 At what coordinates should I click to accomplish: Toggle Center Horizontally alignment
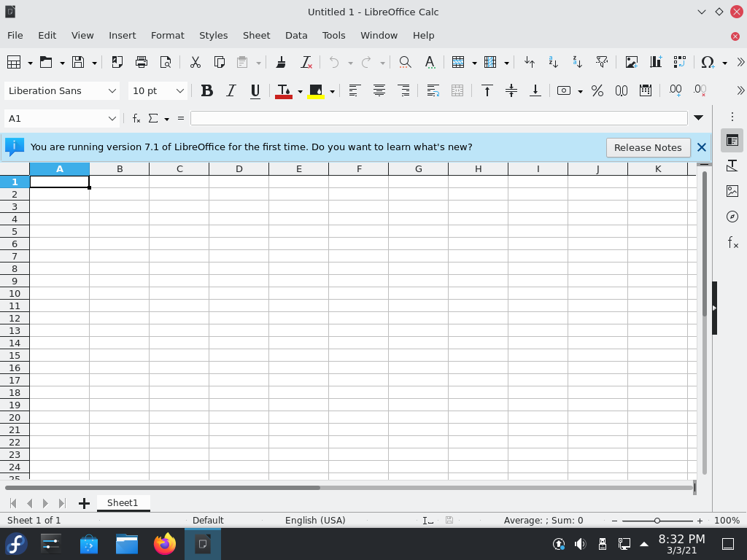[x=379, y=90]
